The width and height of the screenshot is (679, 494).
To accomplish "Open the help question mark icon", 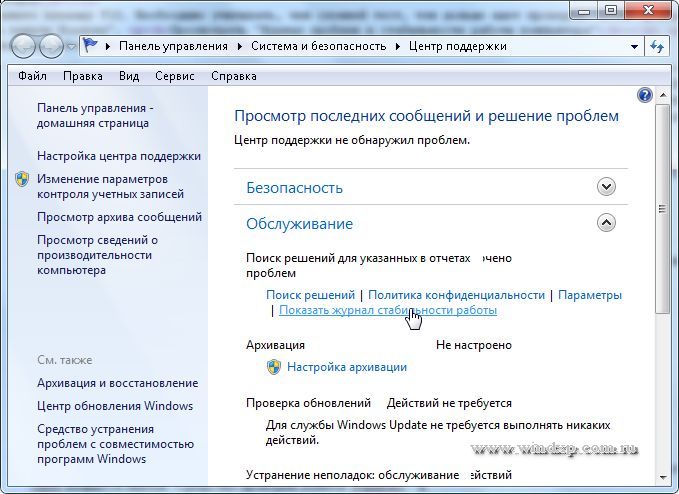I will click(645, 95).
